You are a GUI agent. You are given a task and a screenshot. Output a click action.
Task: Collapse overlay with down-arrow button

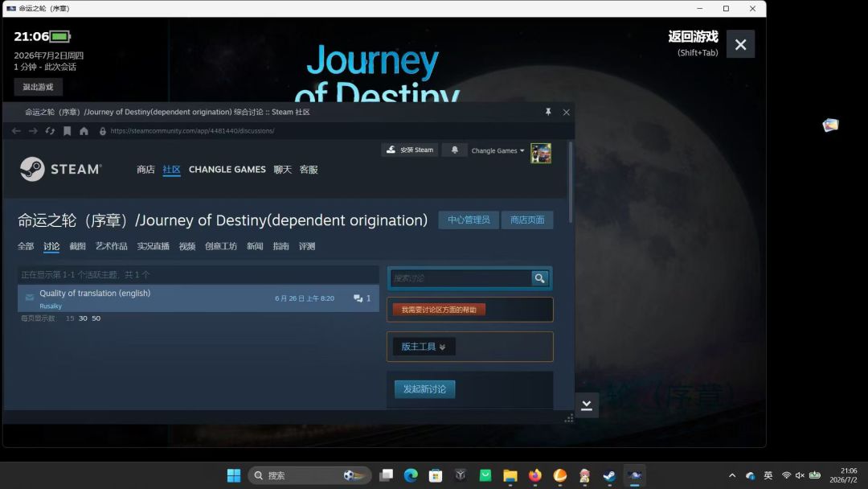click(587, 406)
